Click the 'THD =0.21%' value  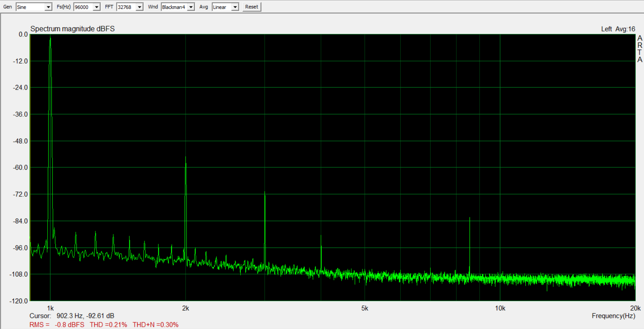(108, 325)
